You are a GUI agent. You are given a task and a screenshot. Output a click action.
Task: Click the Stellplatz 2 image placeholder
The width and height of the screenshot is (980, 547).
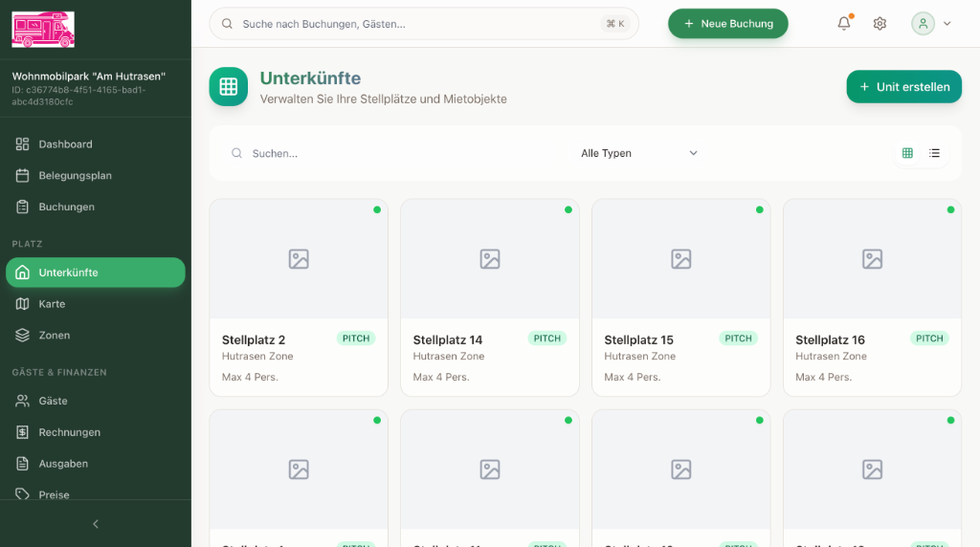299,259
